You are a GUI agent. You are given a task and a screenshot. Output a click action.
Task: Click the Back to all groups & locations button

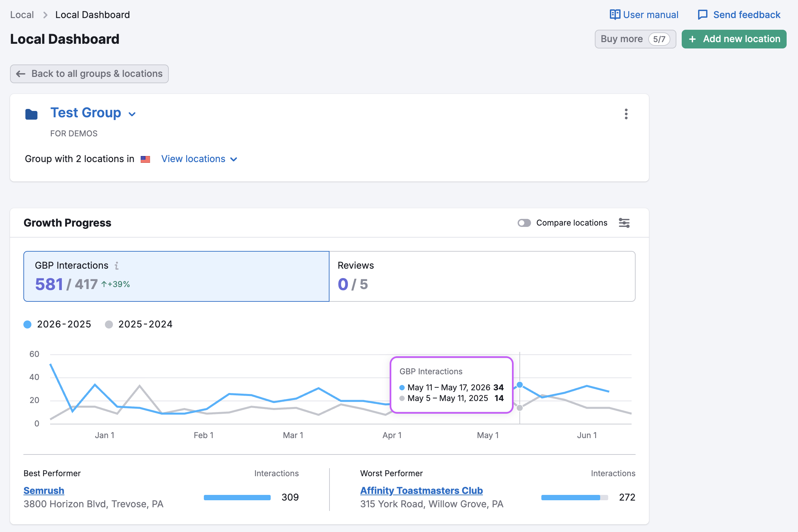89,74
